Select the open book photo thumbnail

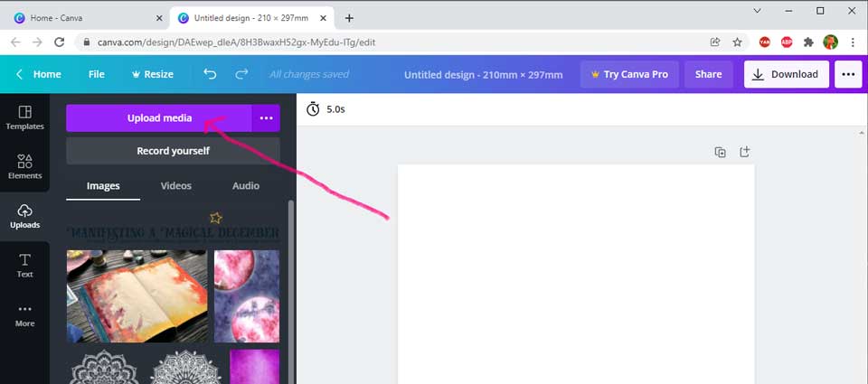[x=137, y=296]
